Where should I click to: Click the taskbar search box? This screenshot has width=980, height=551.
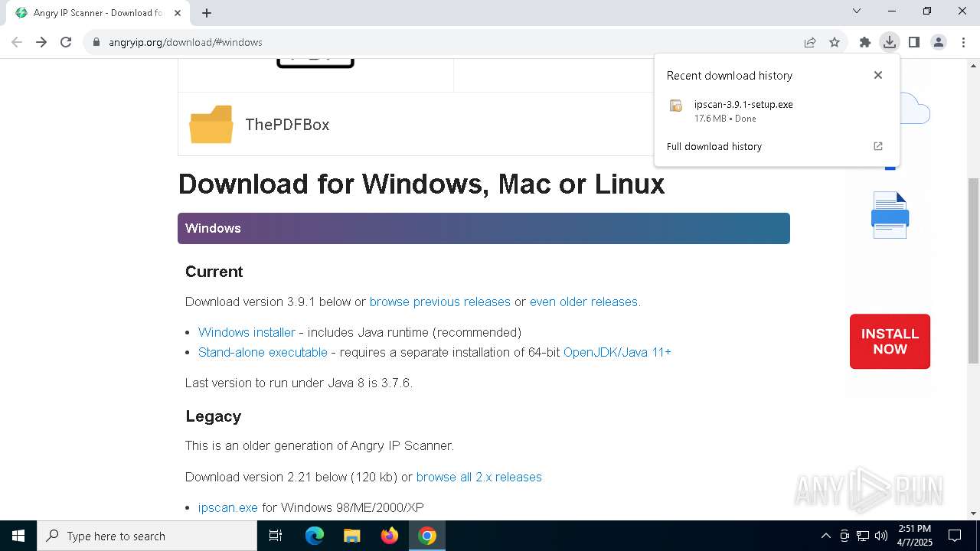click(x=147, y=536)
